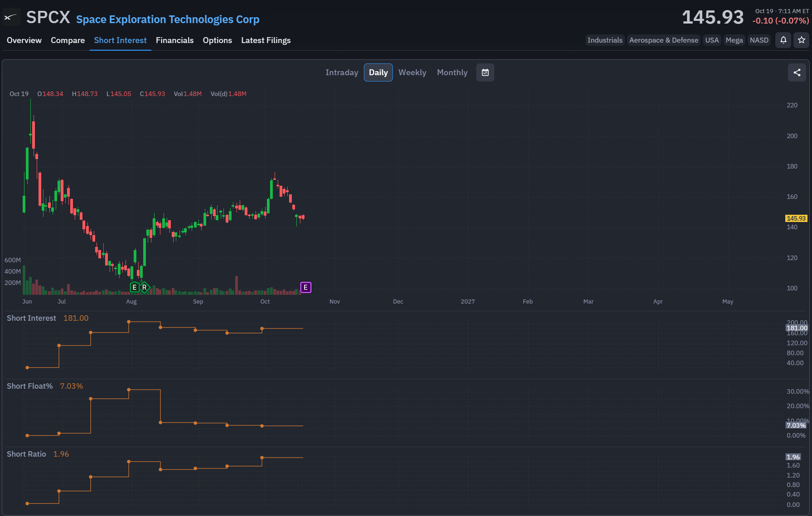
Task: Open the Options tab
Action: point(217,40)
